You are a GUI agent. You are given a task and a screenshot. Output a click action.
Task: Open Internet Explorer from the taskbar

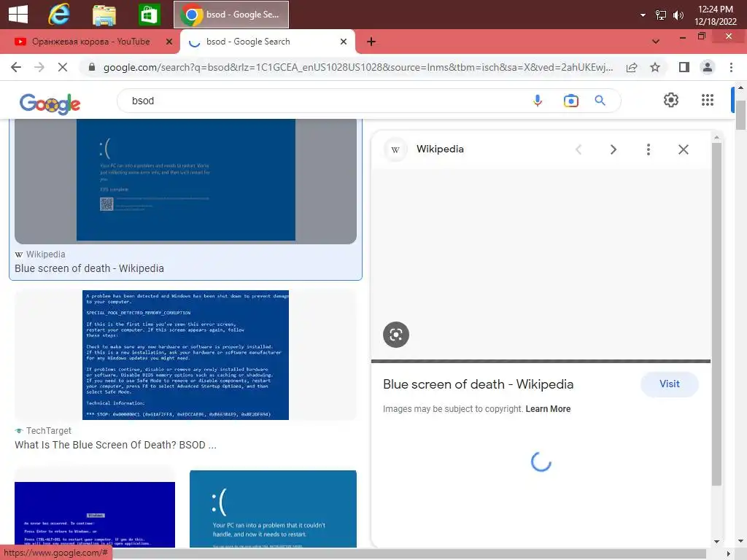pos(59,15)
